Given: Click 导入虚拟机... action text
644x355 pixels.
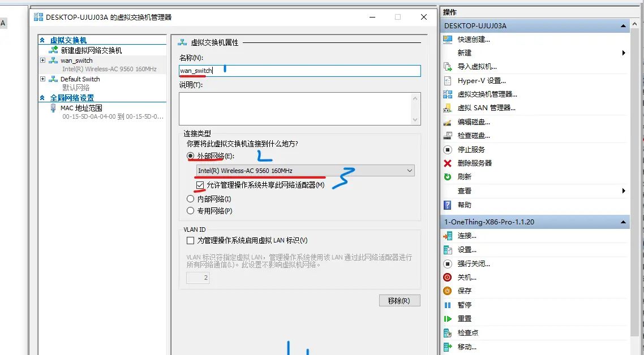Looking at the screenshot, I should tap(477, 67).
